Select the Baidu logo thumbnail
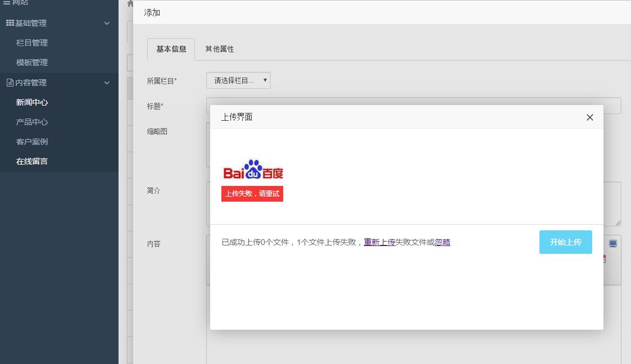This screenshot has width=631, height=364. [253, 170]
